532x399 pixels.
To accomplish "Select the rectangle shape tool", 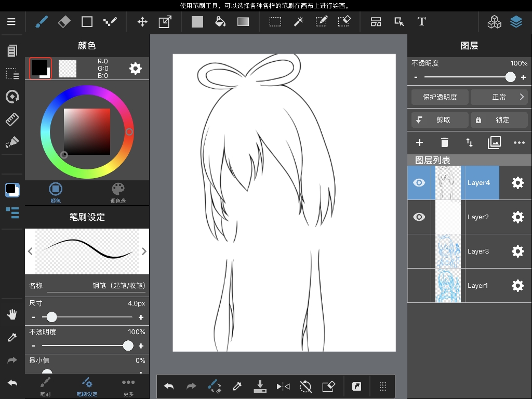I will [x=87, y=22].
